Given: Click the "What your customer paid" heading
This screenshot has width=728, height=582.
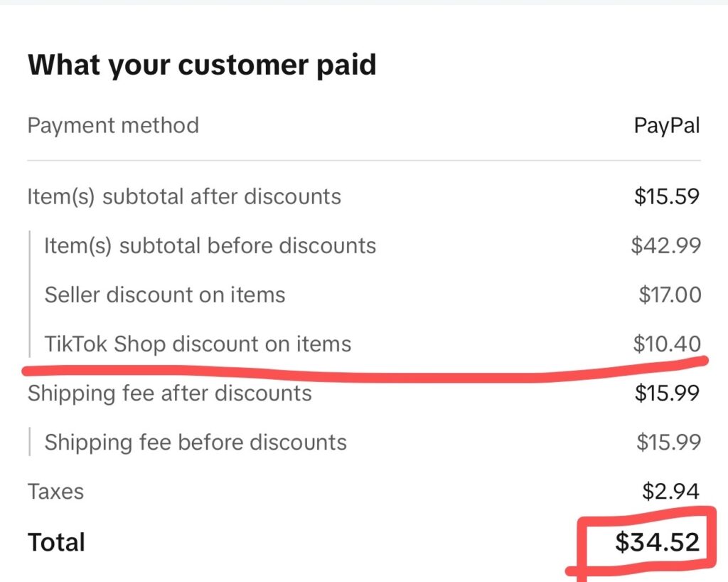Looking at the screenshot, I should tap(201, 65).
